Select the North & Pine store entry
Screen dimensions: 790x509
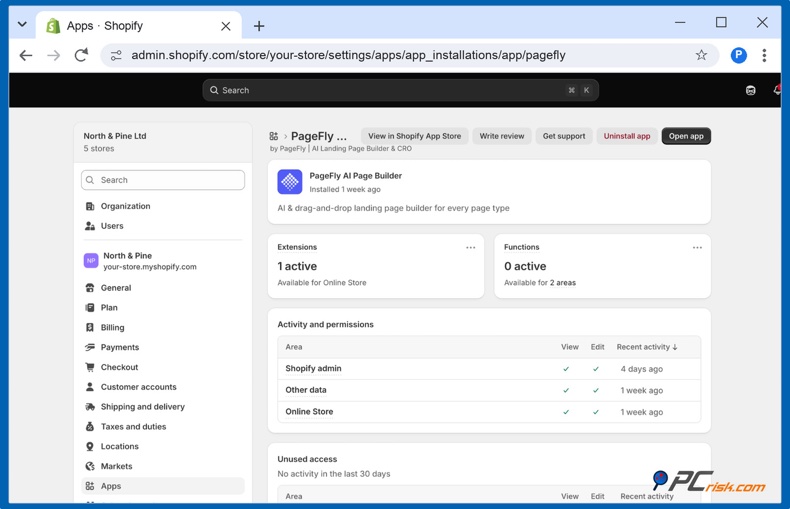(x=163, y=261)
